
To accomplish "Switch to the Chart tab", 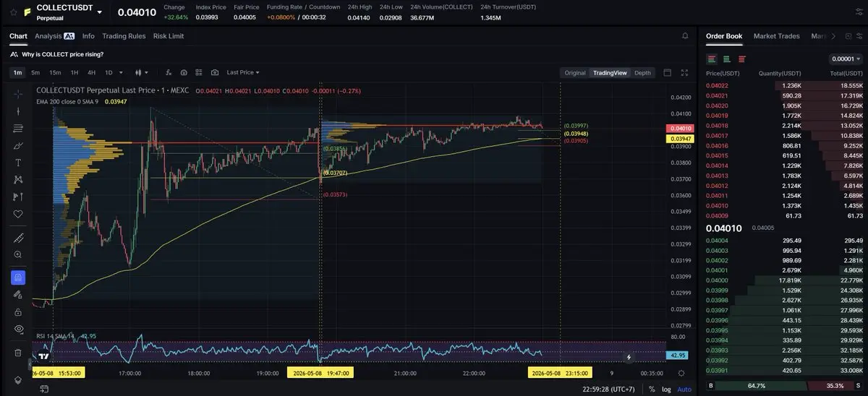I will pyautogui.click(x=18, y=35).
